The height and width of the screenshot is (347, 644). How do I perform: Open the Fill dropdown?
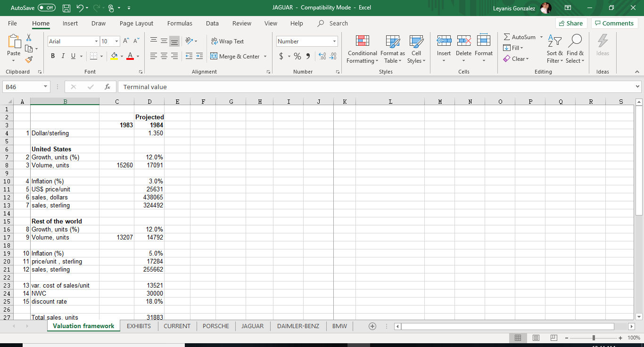click(513, 48)
